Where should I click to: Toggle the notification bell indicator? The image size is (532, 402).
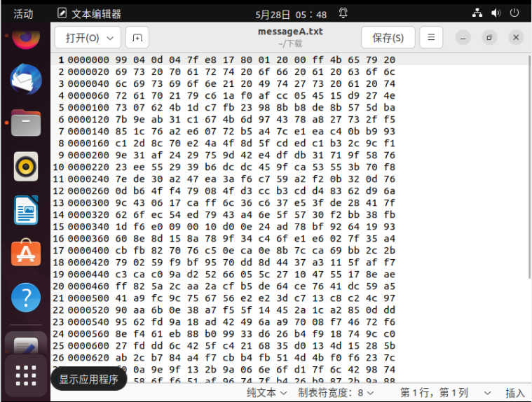point(343,13)
